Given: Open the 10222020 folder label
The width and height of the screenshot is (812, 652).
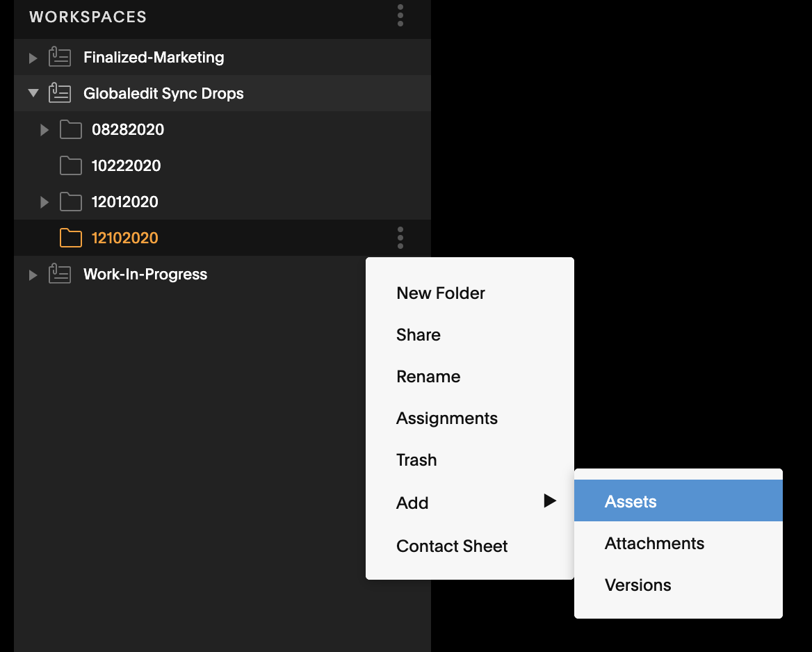Looking at the screenshot, I should (127, 165).
